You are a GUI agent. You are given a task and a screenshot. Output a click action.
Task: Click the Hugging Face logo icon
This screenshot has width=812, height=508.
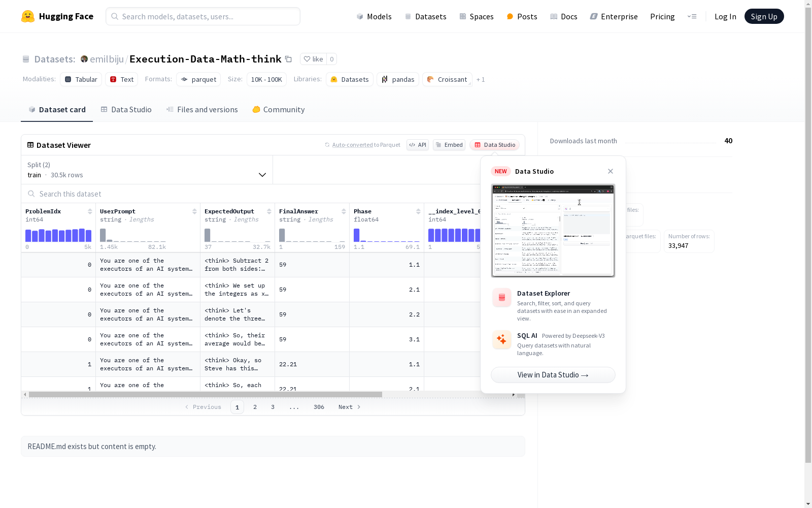tap(28, 16)
